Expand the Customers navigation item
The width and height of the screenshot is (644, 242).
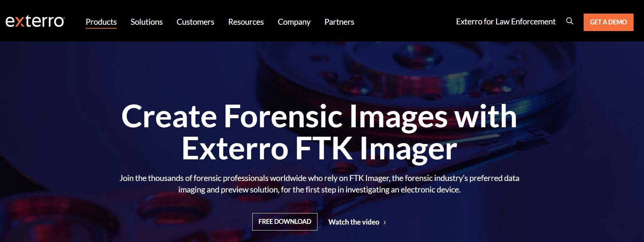[x=195, y=22]
